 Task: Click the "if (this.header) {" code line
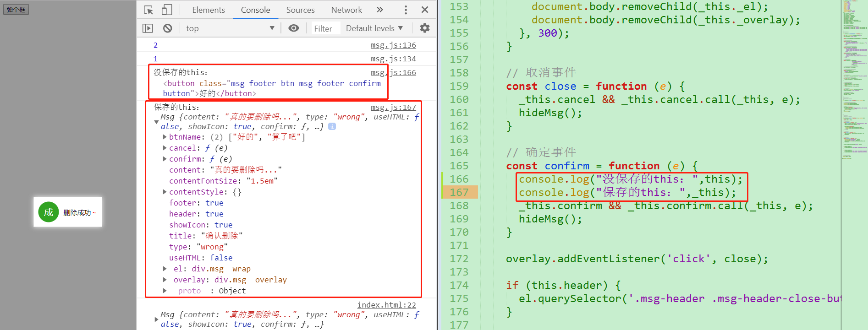[x=563, y=285]
